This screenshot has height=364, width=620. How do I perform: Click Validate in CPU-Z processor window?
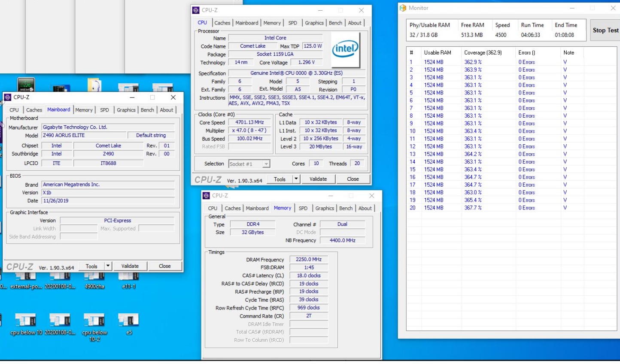tap(318, 179)
